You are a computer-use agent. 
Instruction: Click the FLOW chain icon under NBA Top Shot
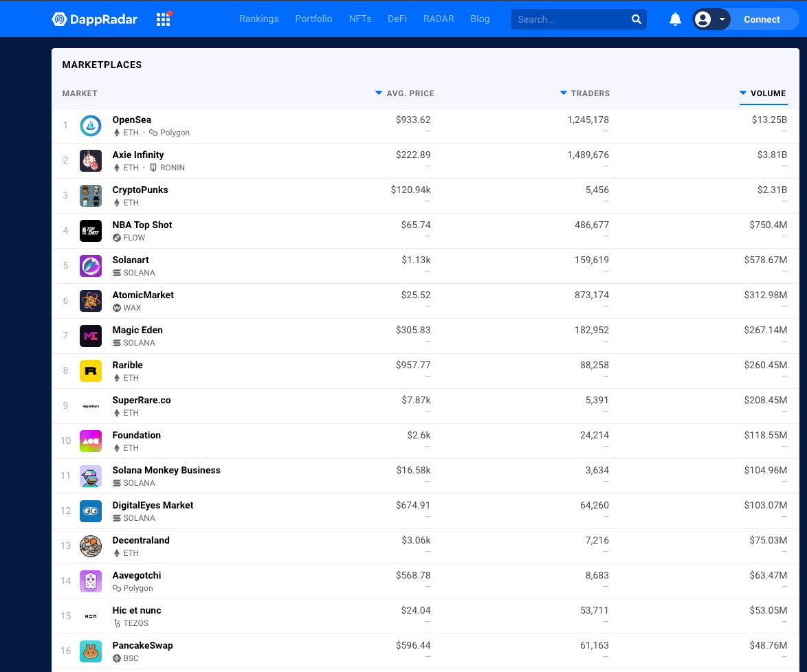[x=117, y=238]
